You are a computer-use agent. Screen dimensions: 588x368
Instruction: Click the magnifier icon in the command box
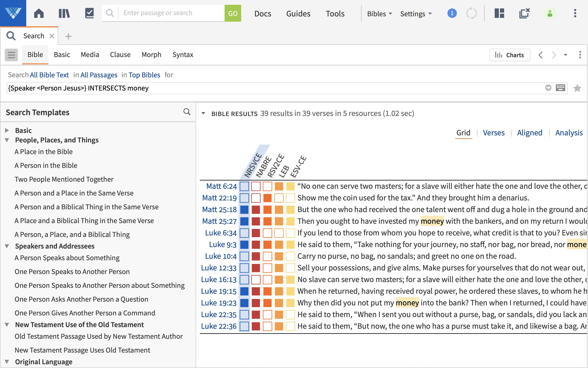[110, 13]
